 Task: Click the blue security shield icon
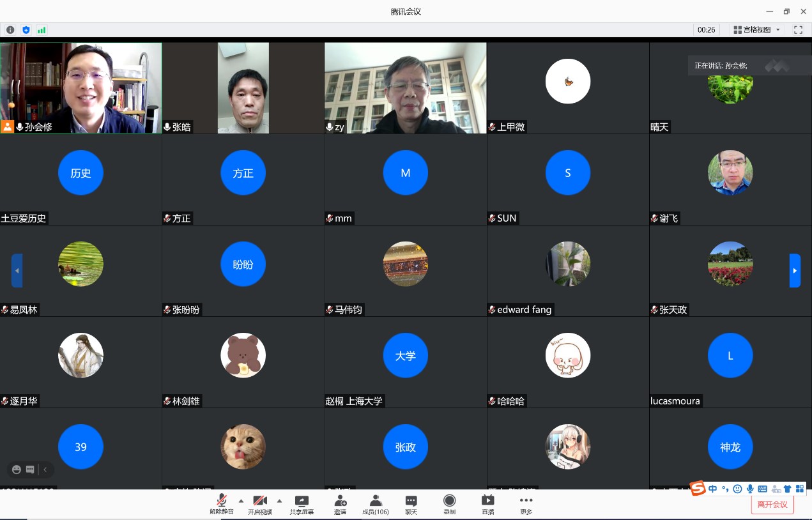[x=26, y=30]
